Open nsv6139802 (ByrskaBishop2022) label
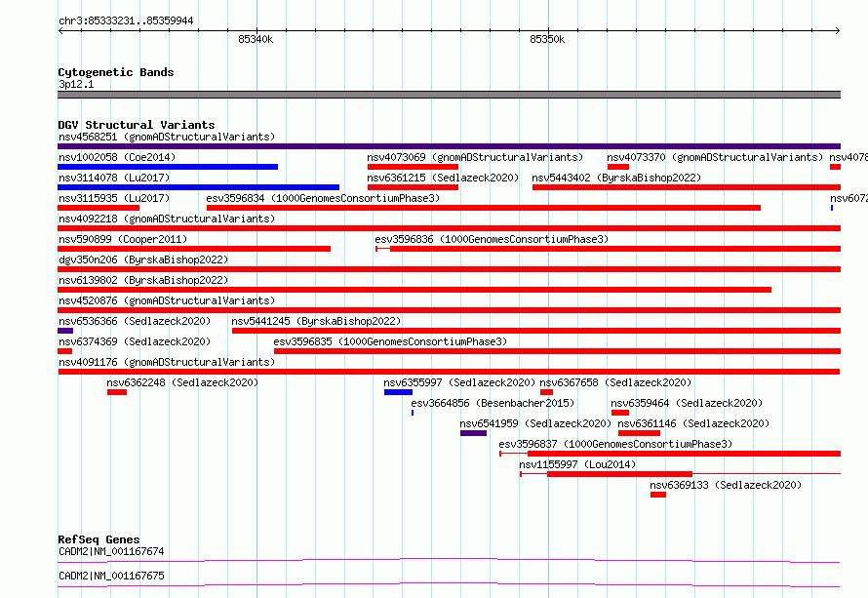 pyautogui.click(x=143, y=280)
